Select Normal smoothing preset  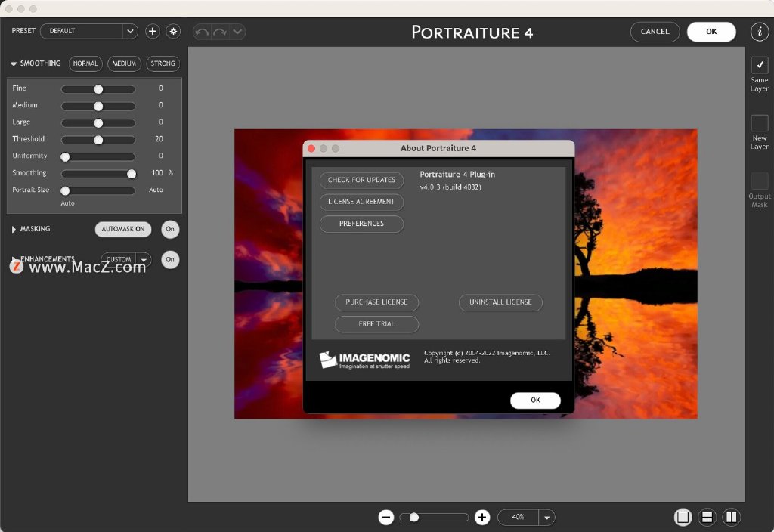[x=85, y=63]
